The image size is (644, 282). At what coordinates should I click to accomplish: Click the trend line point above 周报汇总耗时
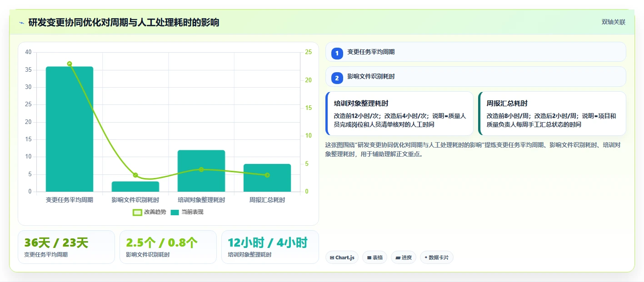[x=267, y=175]
